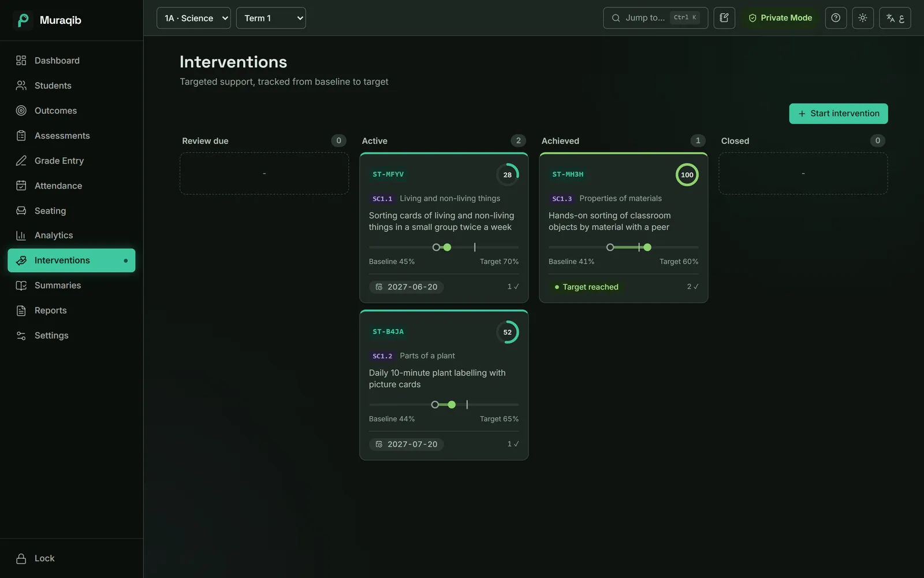Click the 100 progress ring
Image resolution: width=924 pixels, height=578 pixels.
(687, 175)
